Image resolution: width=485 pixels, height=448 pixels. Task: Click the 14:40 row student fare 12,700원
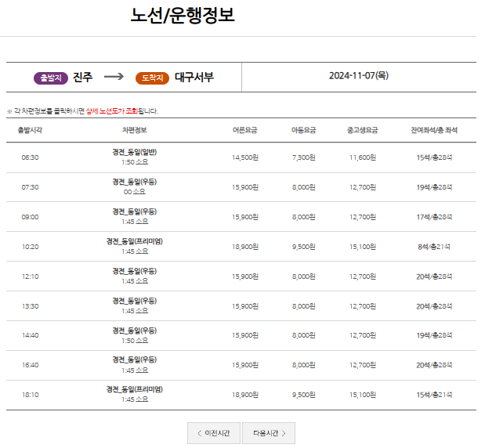pyautogui.click(x=363, y=335)
